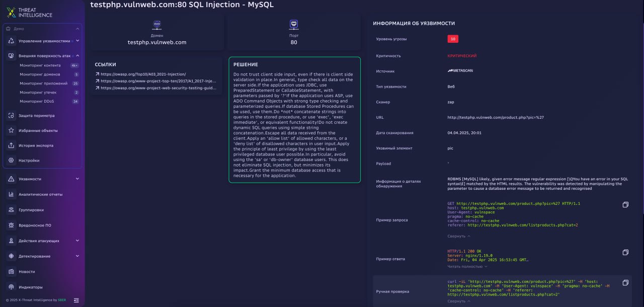Copy the response example (Пример ответа) text
644x307 pixels.
[625, 252]
